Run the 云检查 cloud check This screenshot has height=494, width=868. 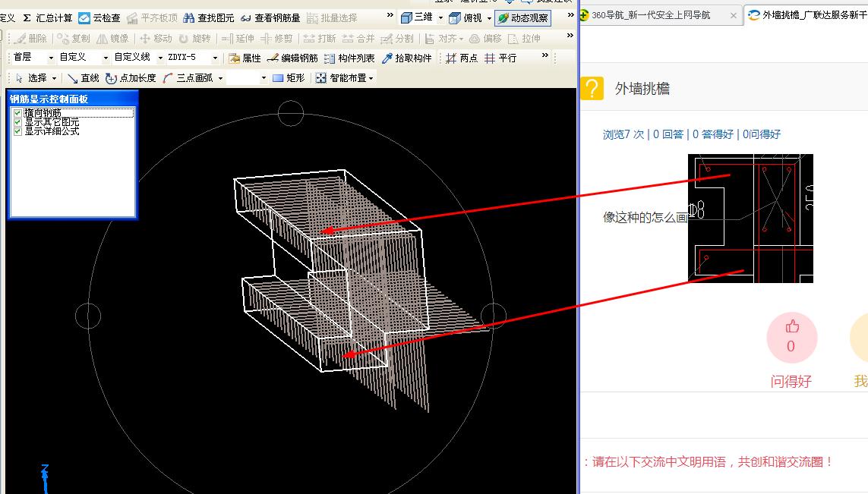click(x=99, y=17)
